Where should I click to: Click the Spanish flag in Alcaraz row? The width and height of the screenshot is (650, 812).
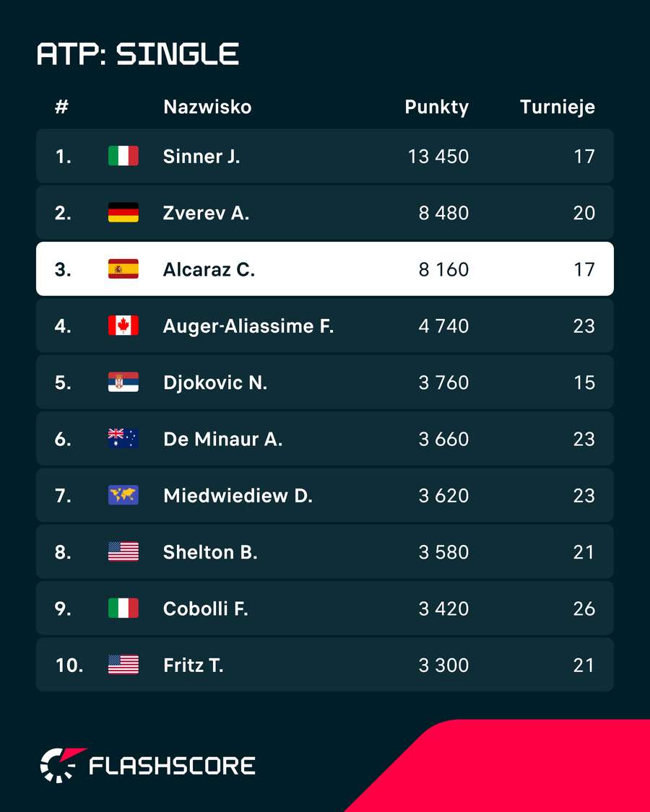click(x=123, y=269)
